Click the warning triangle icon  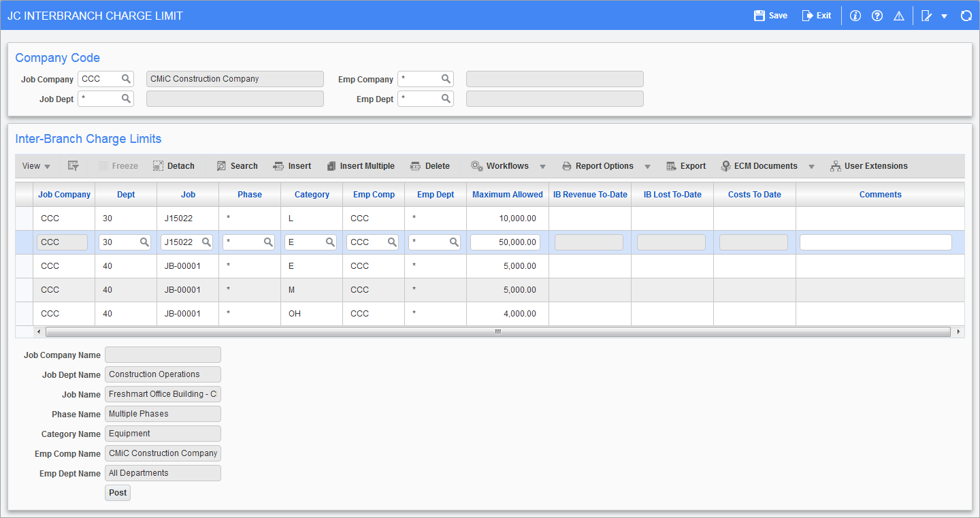[x=898, y=16]
